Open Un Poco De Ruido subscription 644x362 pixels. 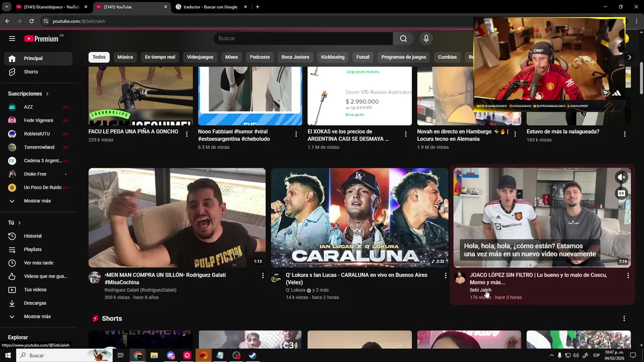pyautogui.click(x=38, y=188)
